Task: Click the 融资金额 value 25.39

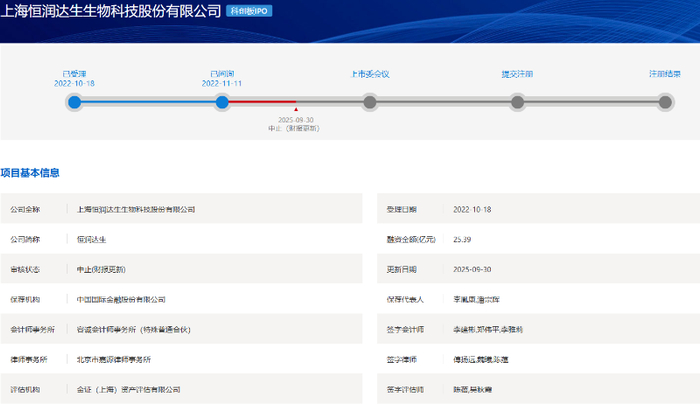Action: coord(464,239)
